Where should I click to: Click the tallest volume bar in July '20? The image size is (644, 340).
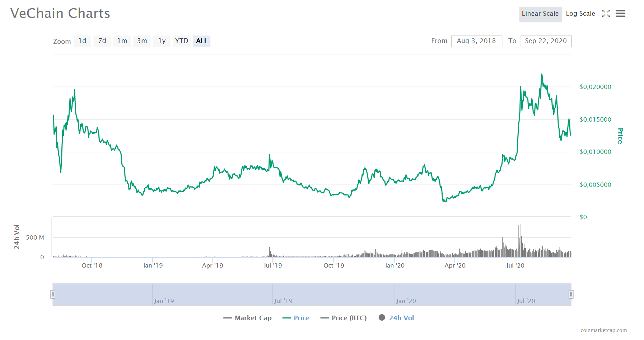[521, 240]
